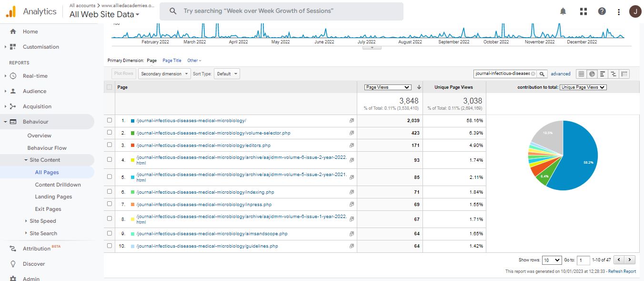This screenshot has width=644, height=281.
Task: Select the table header select-all checkbox
Action: click(x=110, y=87)
